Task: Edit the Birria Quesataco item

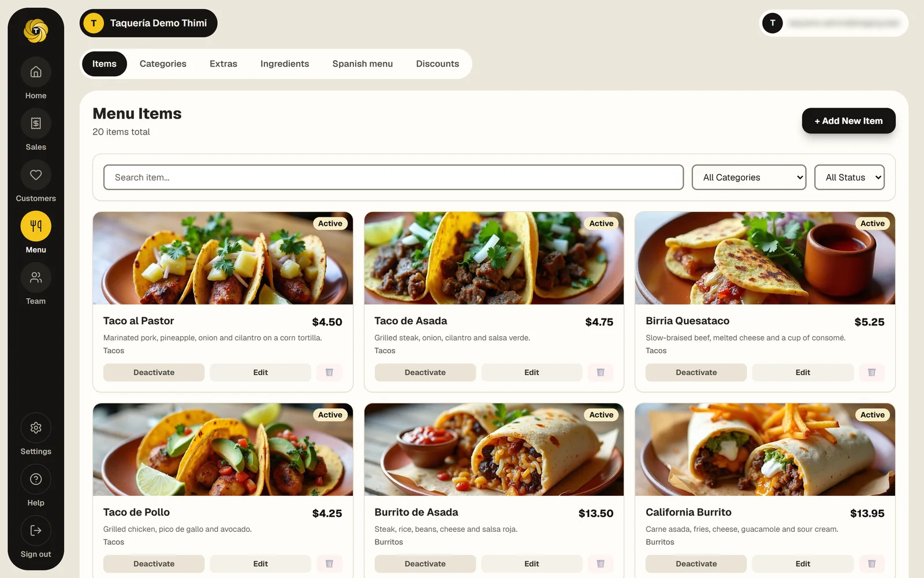Action: (803, 372)
